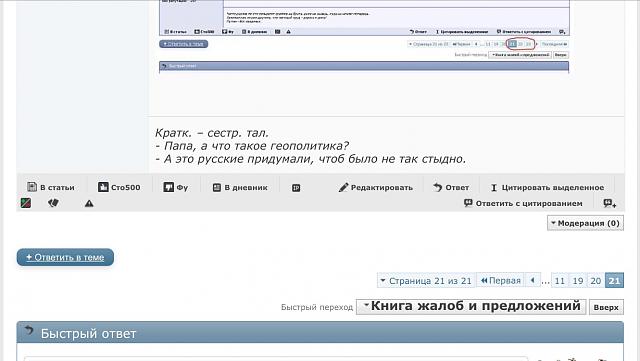Click signature line 'Папа, а что такое геополитика?'

(252, 146)
